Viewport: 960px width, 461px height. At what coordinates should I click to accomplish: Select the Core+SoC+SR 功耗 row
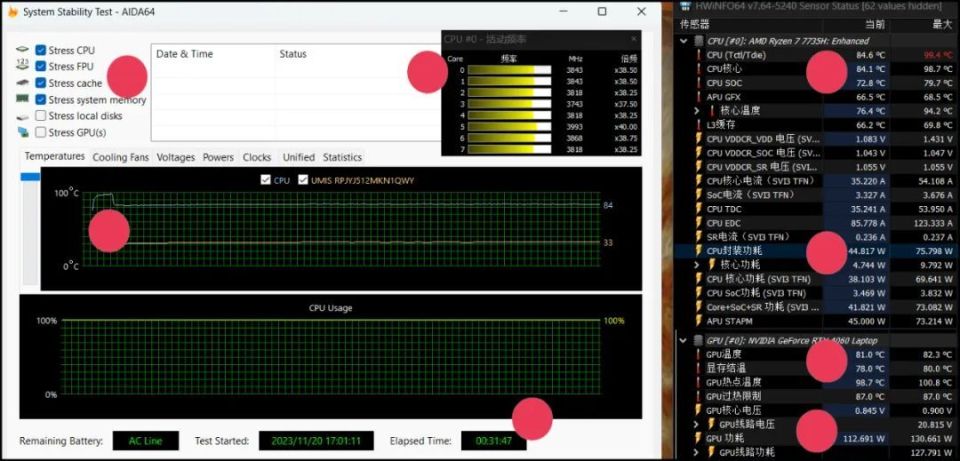pos(817,307)
